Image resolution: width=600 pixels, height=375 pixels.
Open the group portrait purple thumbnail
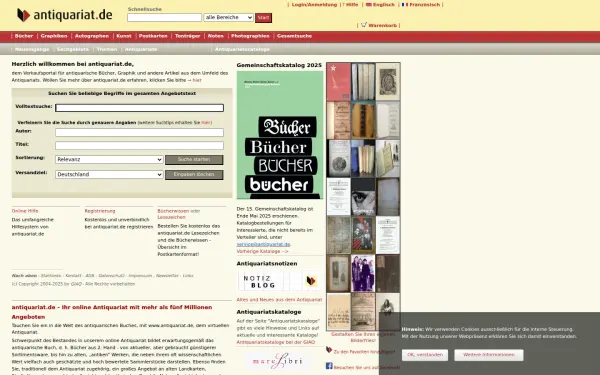click(363, 273)
